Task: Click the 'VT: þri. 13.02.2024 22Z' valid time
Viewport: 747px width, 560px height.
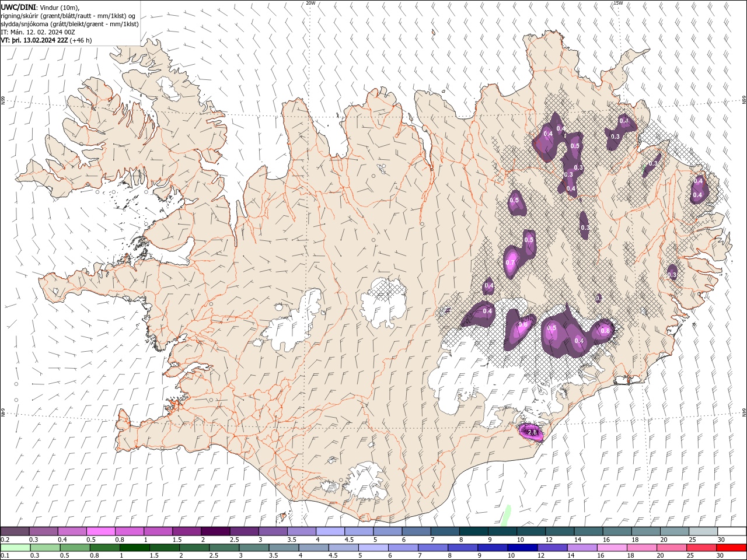Action: pos(34,40)
